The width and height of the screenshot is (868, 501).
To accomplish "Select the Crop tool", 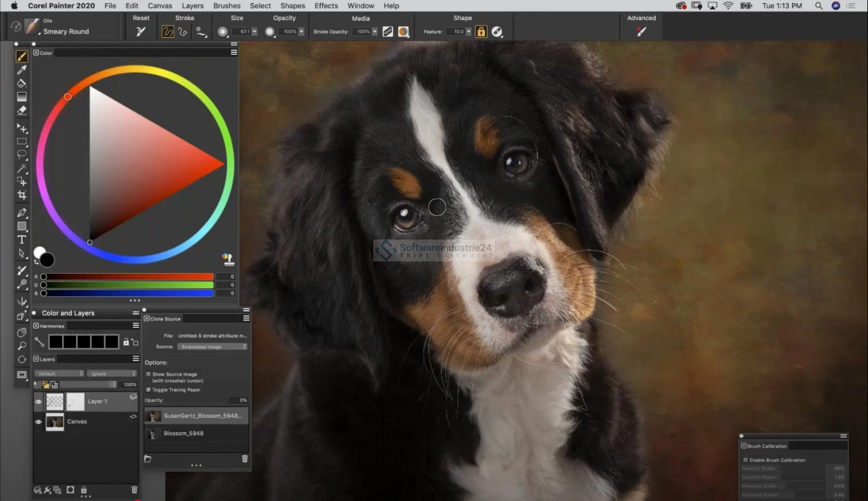I will (x=22, y=195).
